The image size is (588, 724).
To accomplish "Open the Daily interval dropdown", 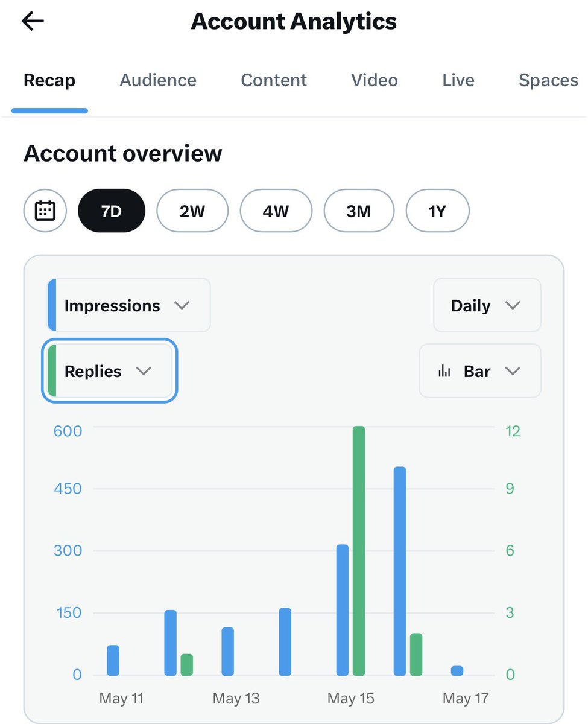I will [487, 305].
